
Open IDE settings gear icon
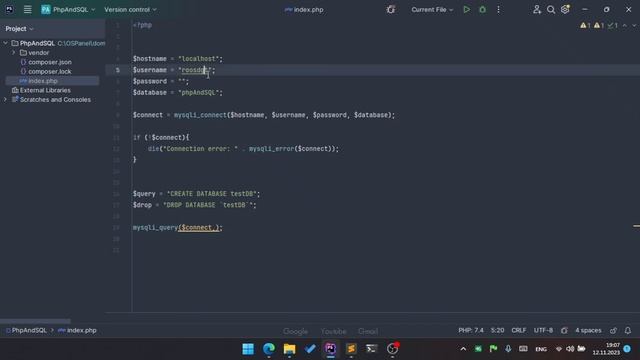pos(565,9)
